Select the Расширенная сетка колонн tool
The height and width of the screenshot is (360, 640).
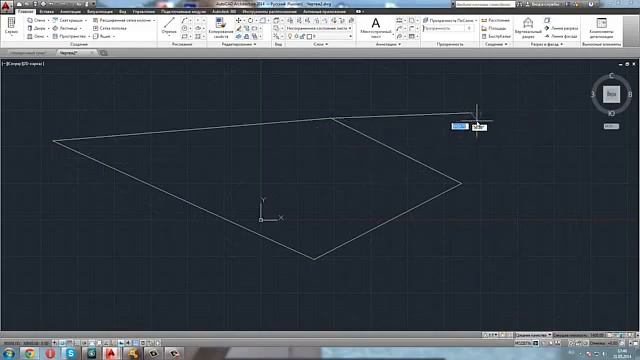[122, 20]
